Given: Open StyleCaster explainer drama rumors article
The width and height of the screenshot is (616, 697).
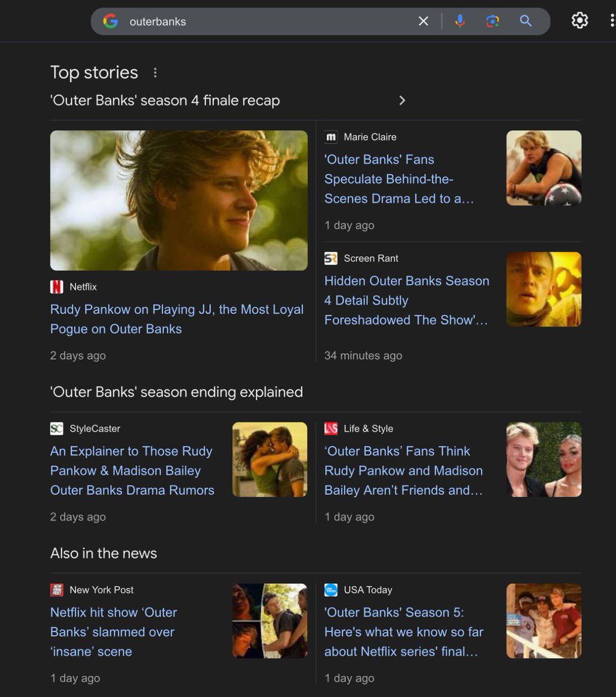Looking at the screenshot, I should pyautogui.click(x=132, y=470).
